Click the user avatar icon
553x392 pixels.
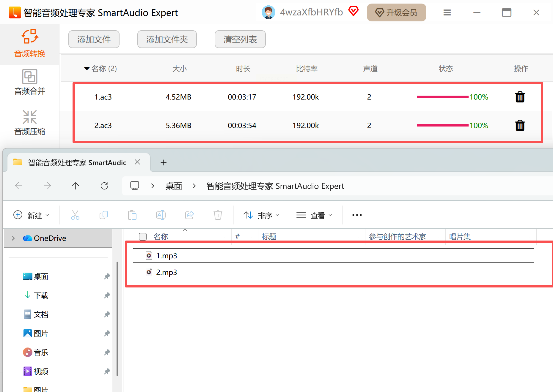click(x=268, y=12)
